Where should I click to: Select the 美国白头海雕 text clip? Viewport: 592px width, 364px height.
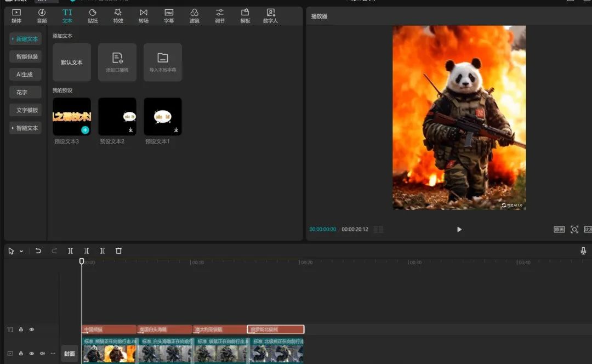[x=164, y=329]
